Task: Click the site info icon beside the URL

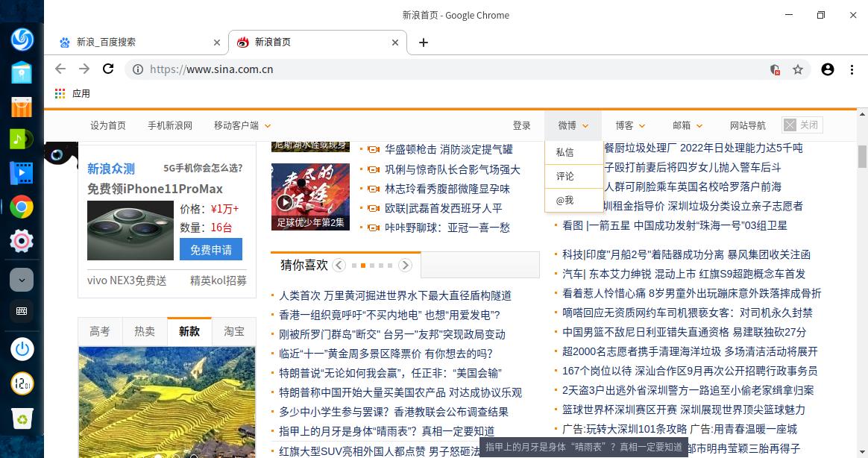Action: (x=138, y=69)
